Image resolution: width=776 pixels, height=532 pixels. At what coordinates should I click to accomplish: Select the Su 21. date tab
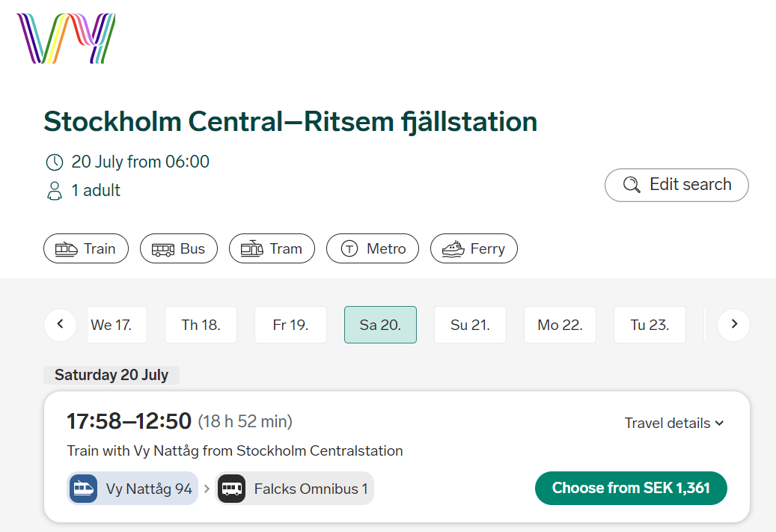[470, 325]
